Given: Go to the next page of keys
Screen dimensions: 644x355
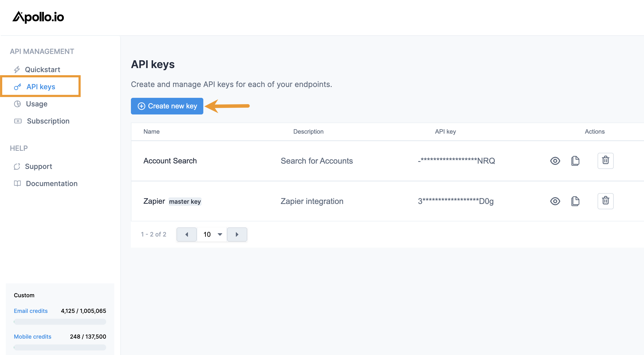Looking at the screenshot, I should [237, 234].
